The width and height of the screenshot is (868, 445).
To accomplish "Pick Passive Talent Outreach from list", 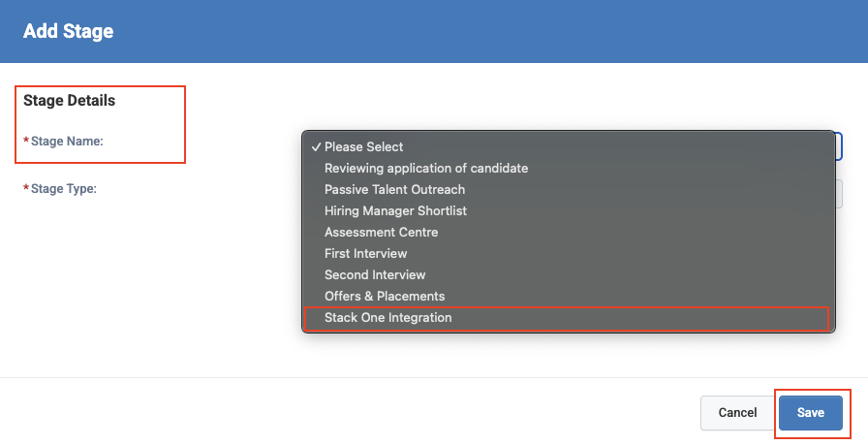I will (x=394, y=190).
